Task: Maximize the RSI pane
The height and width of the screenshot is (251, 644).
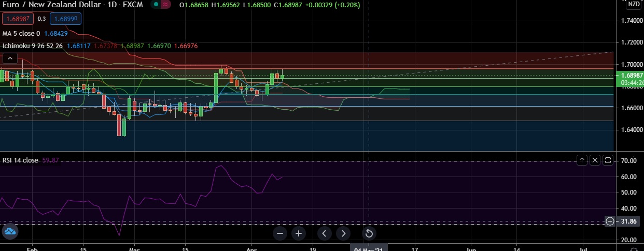Action: [x=608, y=160]
